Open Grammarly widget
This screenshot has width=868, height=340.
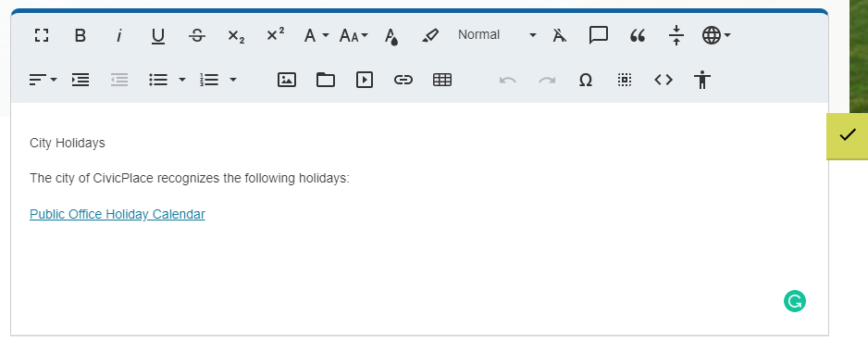[x=794, y=301]
